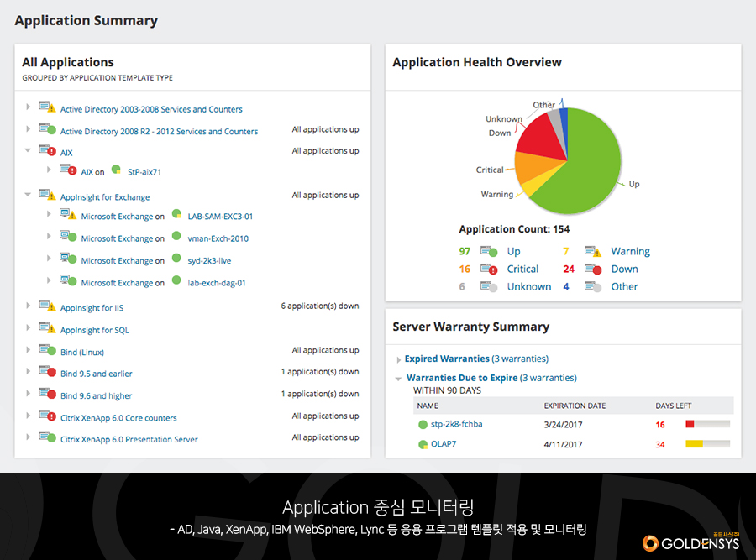The image size is (756, 560).
Task: Open the OLAP7 server link
Action: click(x=443, y=444)
